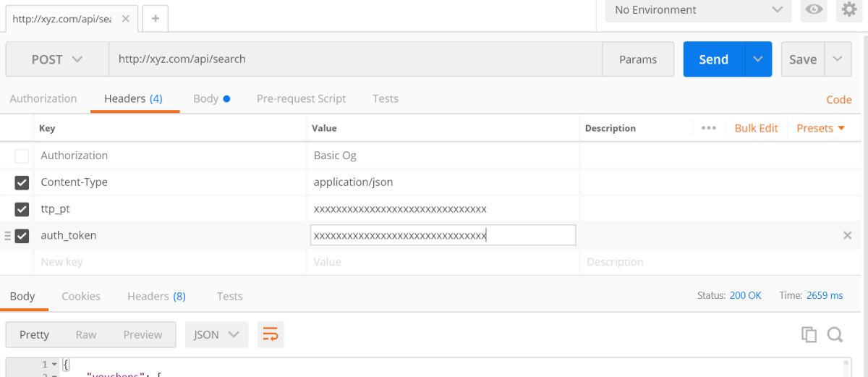Open the JSON format dropdown

(x=216, y=334)
